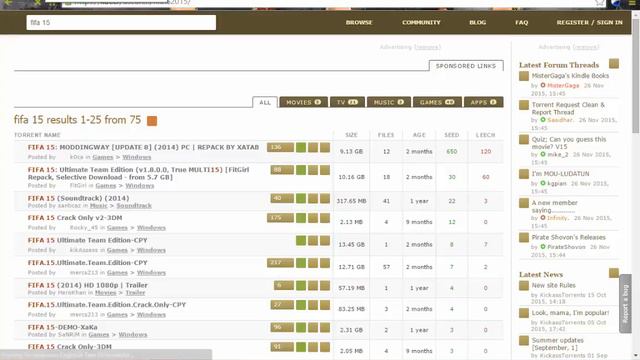Click remove link beside main Advertising label

click(427, 47)
